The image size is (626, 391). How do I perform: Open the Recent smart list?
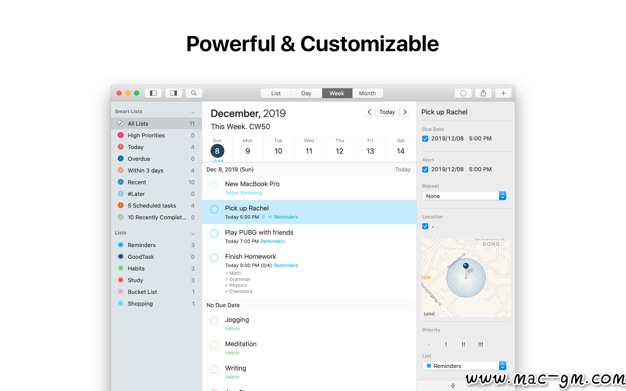(156, 182)
